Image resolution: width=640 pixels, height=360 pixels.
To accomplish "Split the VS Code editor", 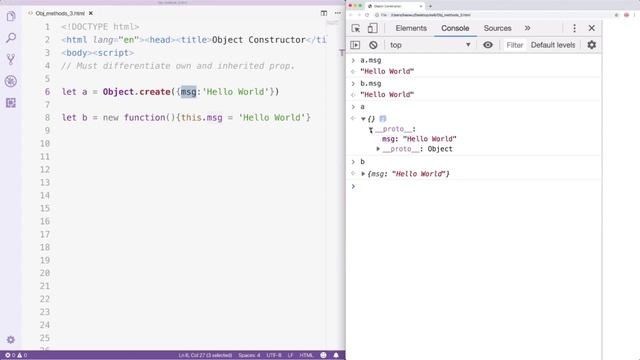I will (x=324, y=13).
